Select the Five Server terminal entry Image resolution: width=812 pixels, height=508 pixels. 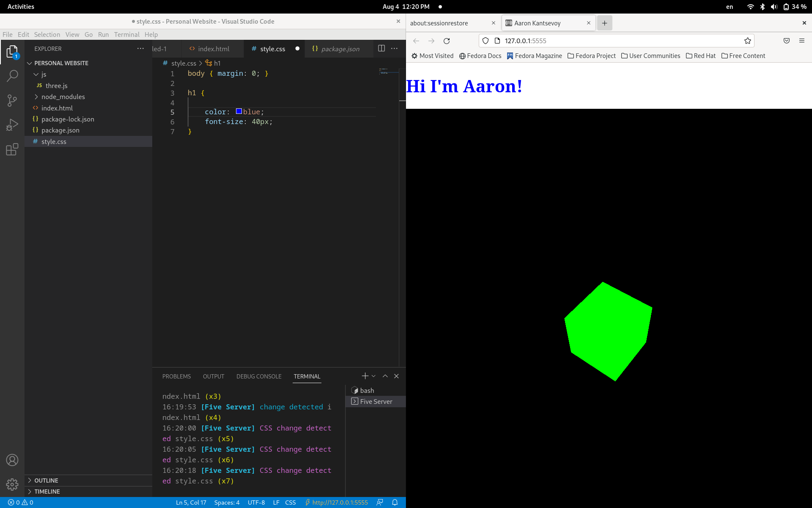[x=376, y=401]
